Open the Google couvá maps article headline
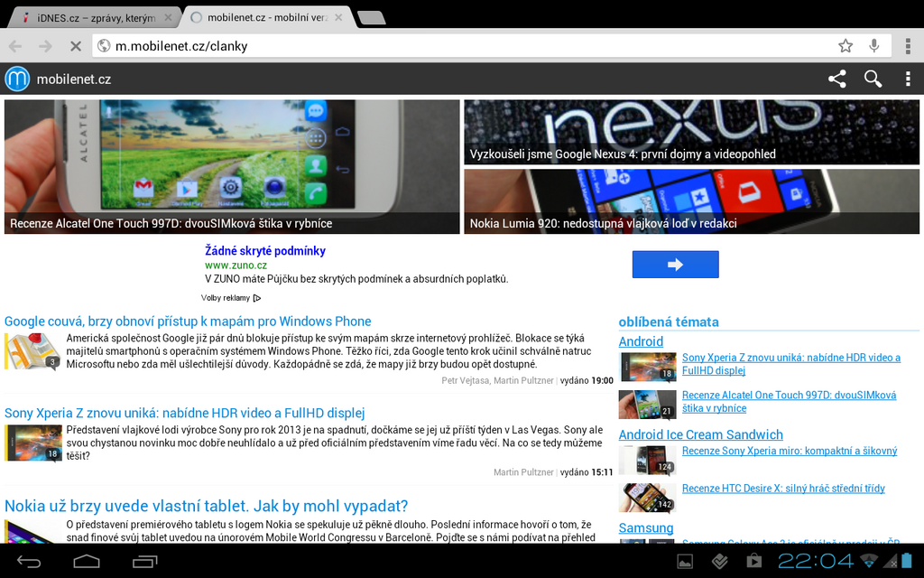Viewport: 924px width, 578px height. 188,322
